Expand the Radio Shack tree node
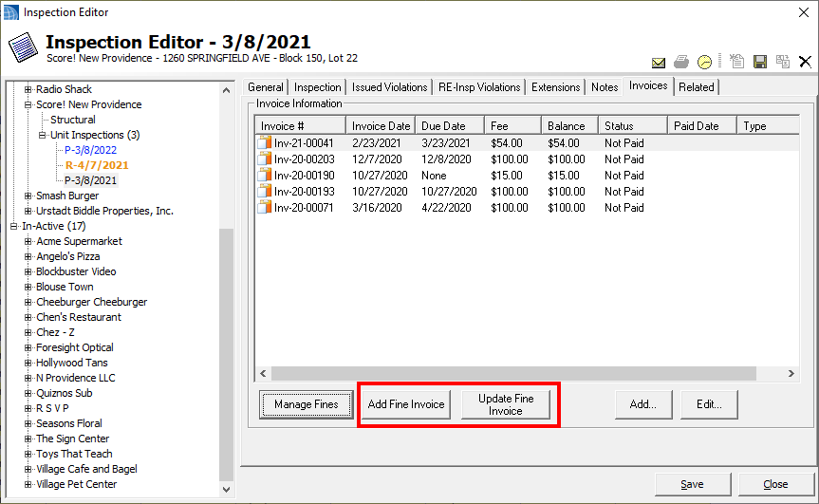The width and height of the screenshot is (819, 504). [28, 89]
